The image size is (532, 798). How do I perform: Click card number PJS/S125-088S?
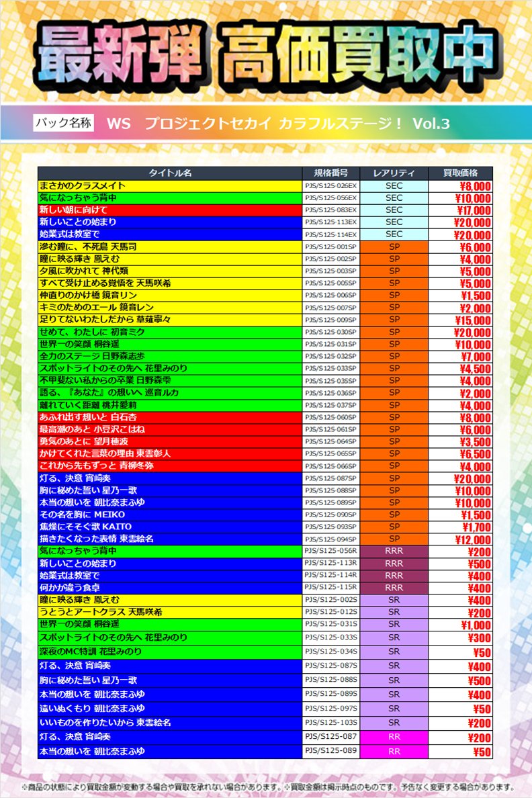[x=331, y=679]
